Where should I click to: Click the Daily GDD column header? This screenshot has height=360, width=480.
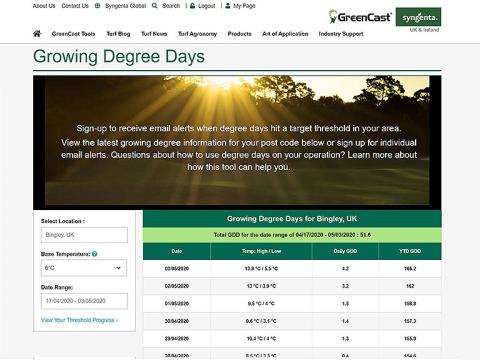(x=345, y=251)
